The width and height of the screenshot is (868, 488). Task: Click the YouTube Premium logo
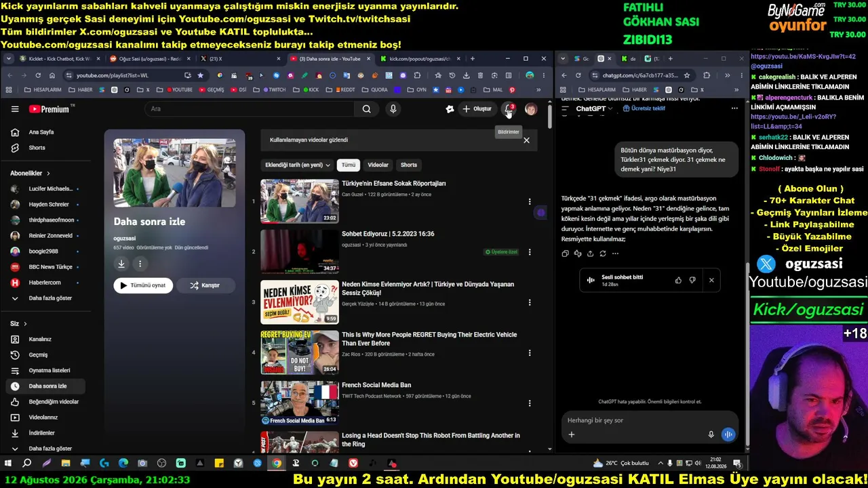[x=49, y=109]
